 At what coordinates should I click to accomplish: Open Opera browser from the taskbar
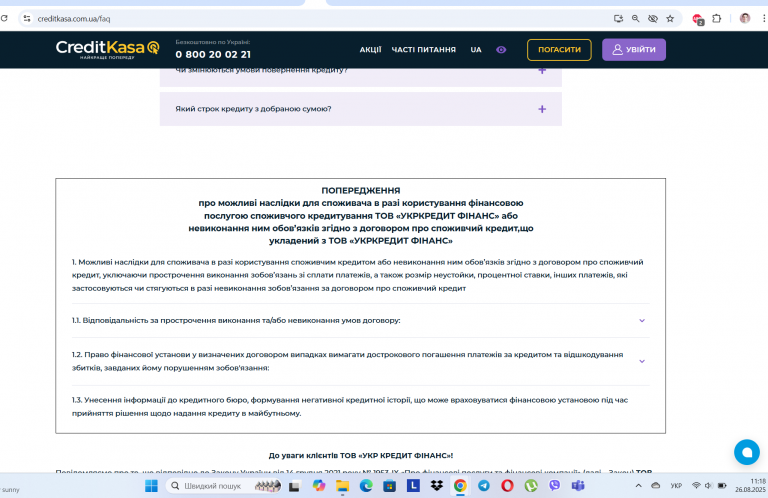click(507, 486)
